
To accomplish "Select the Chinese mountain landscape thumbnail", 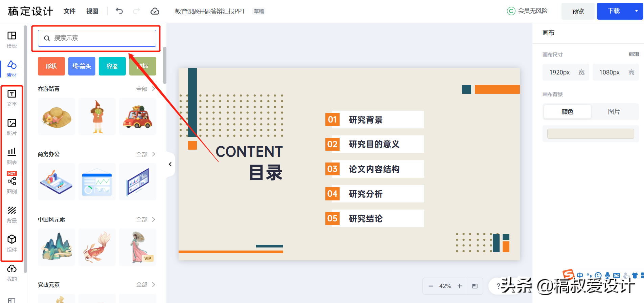I will coord(56,247).
